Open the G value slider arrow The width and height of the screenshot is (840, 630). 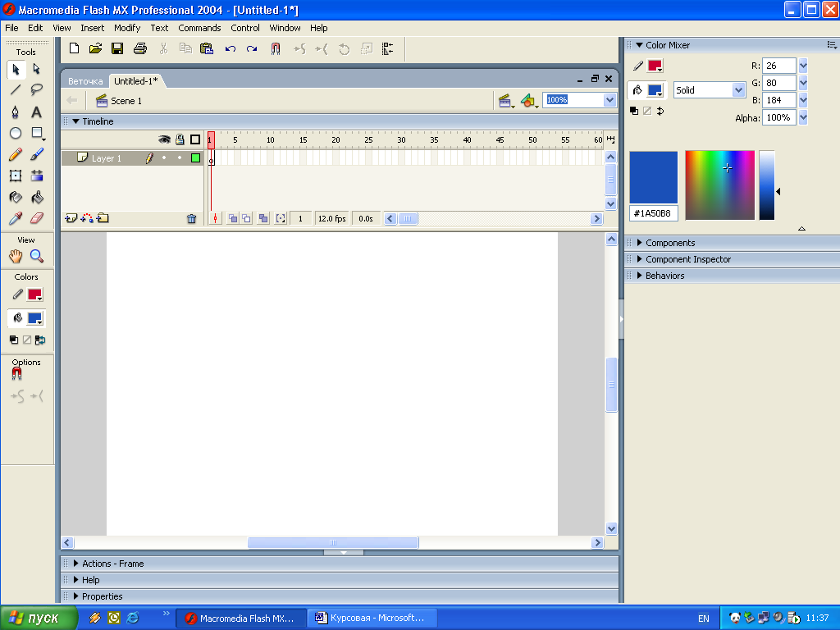pyautogui.click(x=803, y=83)
